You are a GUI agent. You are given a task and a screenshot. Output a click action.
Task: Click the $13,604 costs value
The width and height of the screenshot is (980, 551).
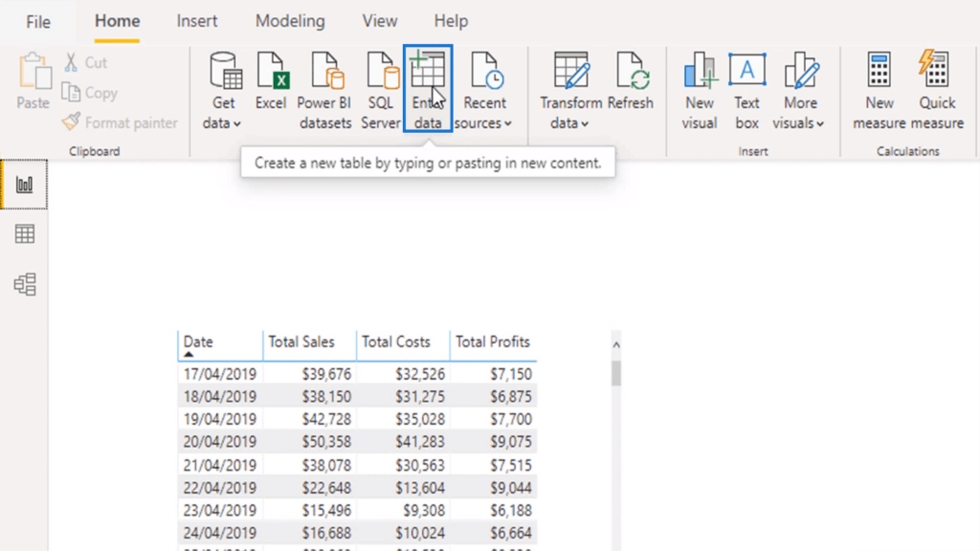pos(420,488)
